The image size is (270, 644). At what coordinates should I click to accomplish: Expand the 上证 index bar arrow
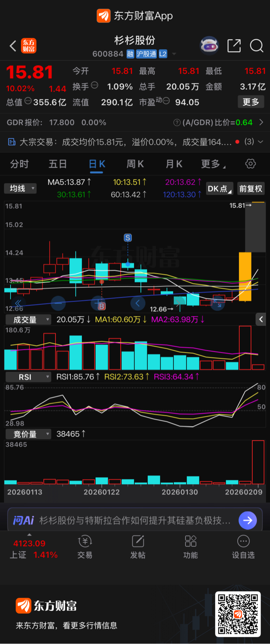click(x=29, y=535)
